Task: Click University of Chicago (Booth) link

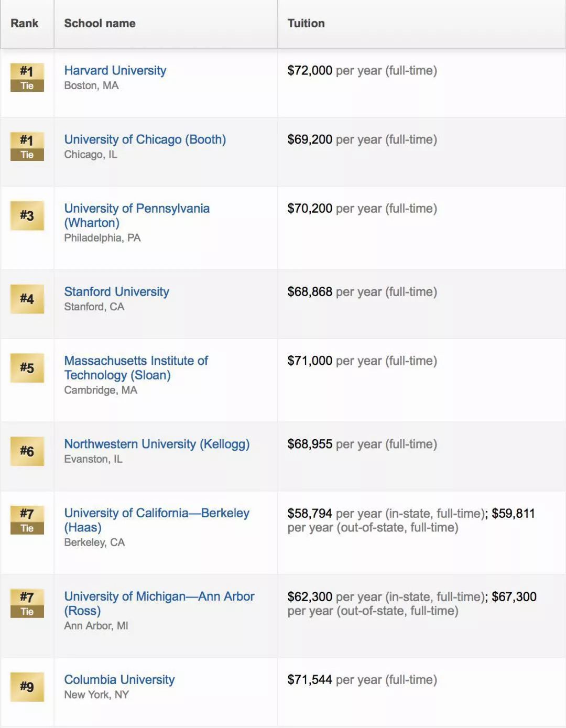Action: pyautogui.click(x=145, y=140)
